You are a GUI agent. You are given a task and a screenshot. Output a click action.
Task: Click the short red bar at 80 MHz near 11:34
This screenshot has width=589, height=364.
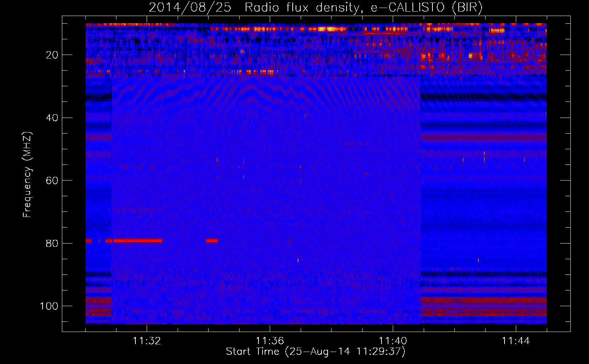coord(212,241)
